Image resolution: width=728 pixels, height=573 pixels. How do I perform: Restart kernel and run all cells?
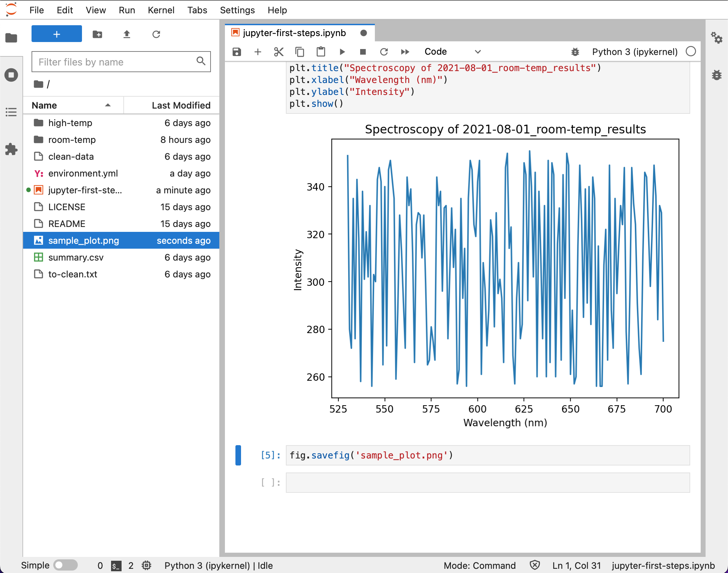(405, 52)
